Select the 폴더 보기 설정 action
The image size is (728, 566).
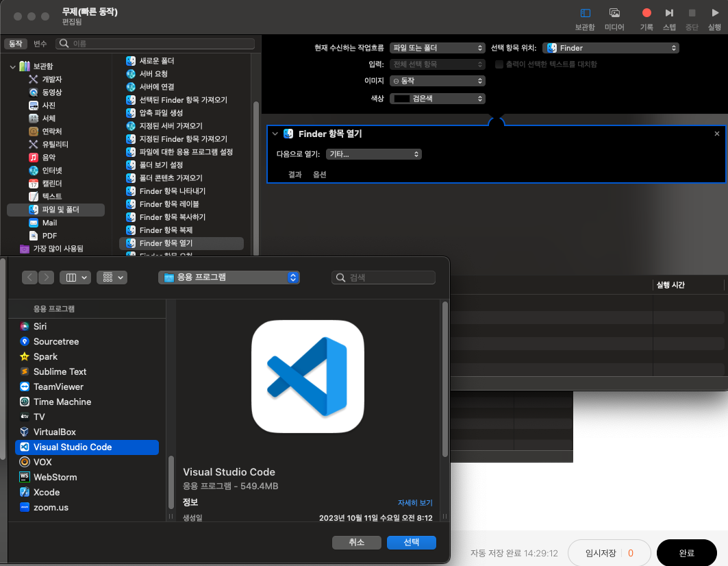pyautogui.click(x=161, y=165)
